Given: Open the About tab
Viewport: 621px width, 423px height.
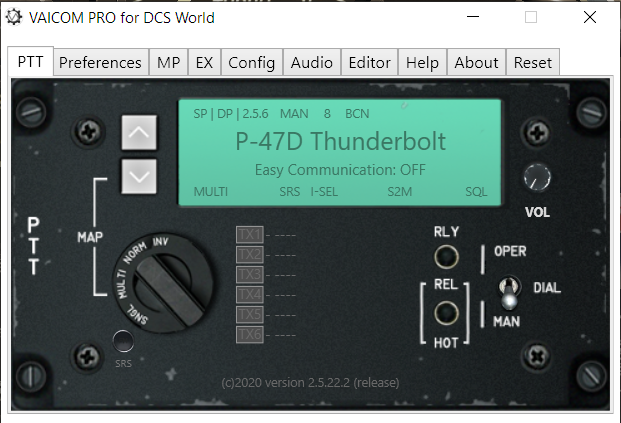Looking at the screenshot, I should [x=476, y=63].
